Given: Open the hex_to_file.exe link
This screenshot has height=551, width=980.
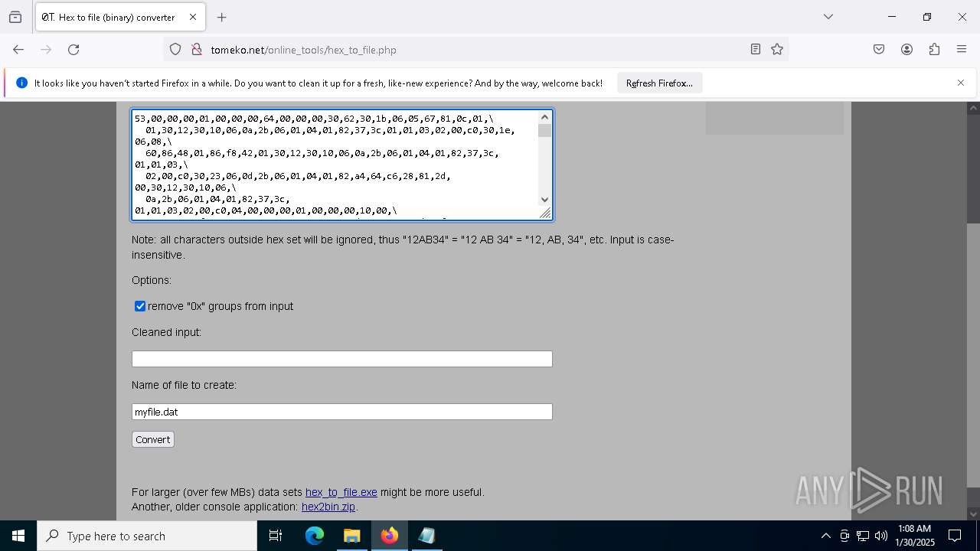Looking at the screenshot, I should click(341, 492).
